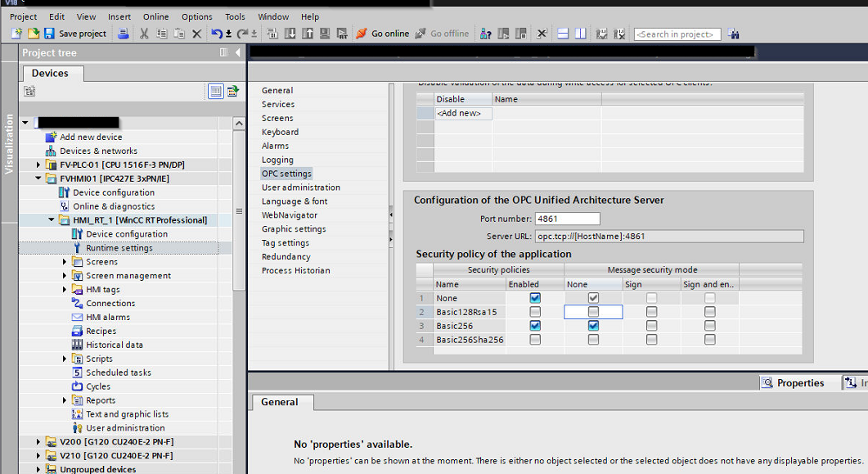Collapse the HMI_RT_1 tree node
Image resolution: width=868 pixels, height=474 pixels.
(x=52, y=220)
